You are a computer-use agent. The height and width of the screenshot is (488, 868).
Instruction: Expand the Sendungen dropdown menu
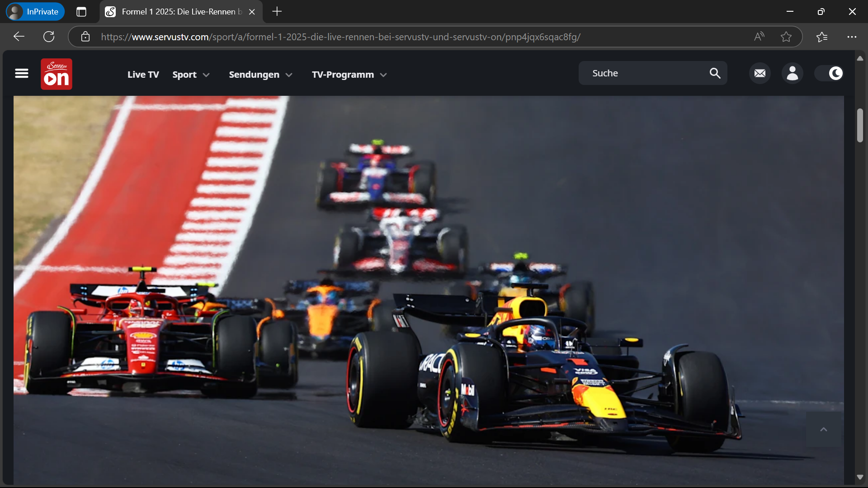click(x=260, y=75)
